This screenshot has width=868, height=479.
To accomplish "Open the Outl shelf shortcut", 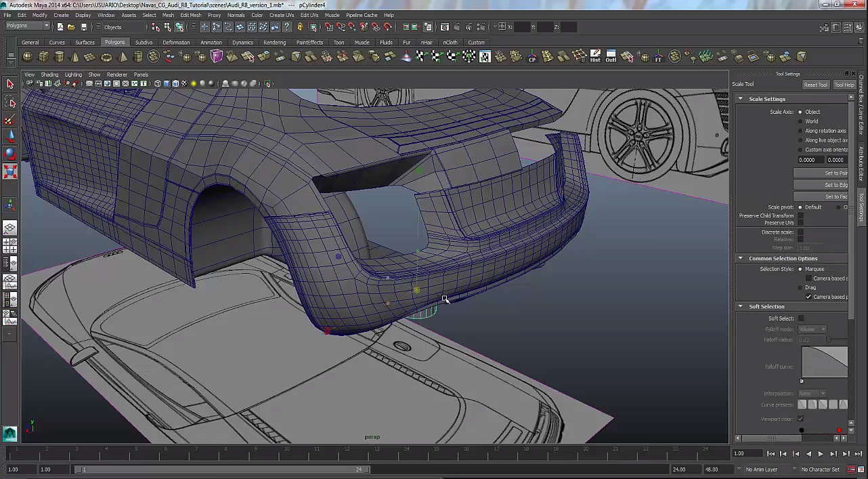I will click(611, 56).
